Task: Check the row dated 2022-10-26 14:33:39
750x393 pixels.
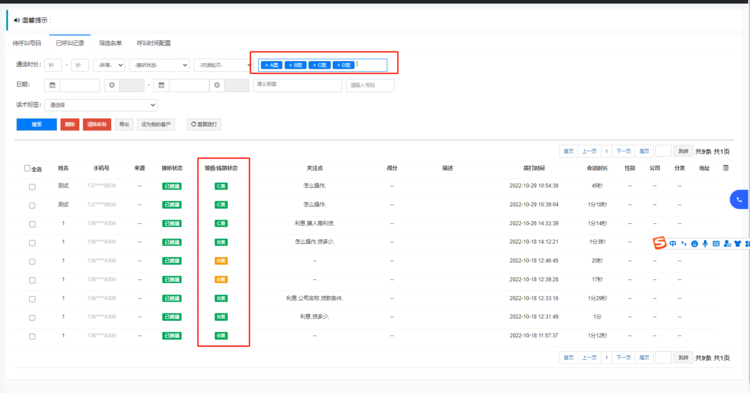Action: tap(32, 224)
